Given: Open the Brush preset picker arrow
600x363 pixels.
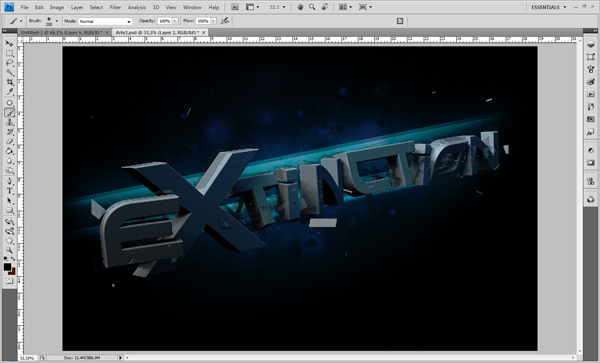Looking at the screenshot, I should pyautogui.click(x=57, y=21).
